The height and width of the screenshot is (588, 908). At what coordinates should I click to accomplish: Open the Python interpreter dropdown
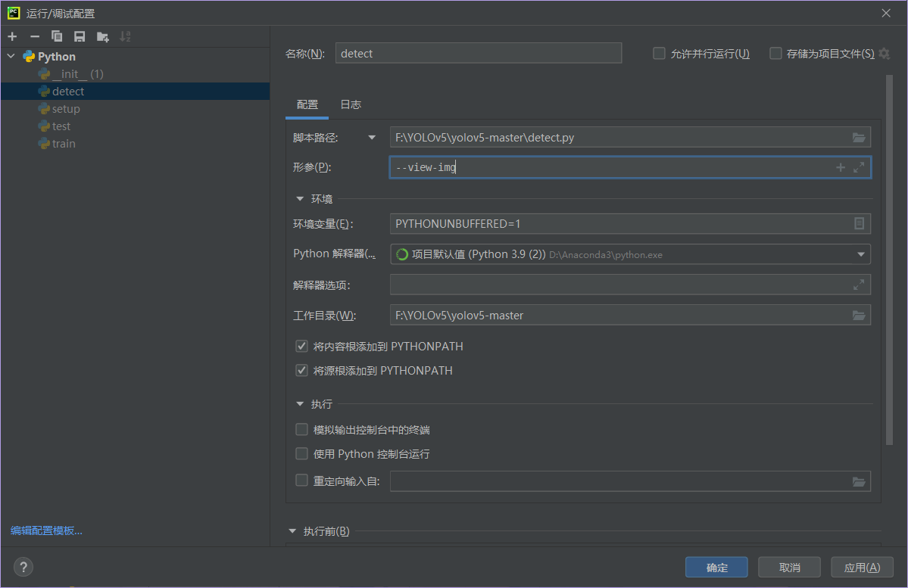(x=861, y=254)
